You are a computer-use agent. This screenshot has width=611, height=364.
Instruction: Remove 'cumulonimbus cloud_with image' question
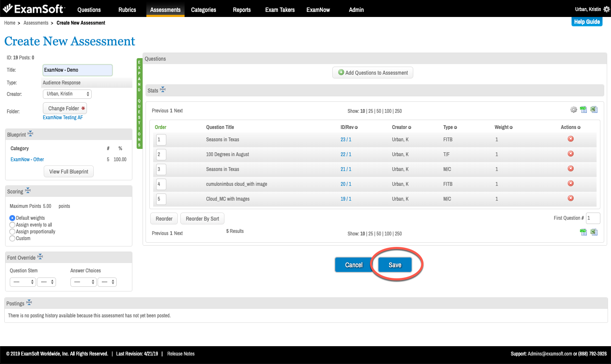coord(571,183)
